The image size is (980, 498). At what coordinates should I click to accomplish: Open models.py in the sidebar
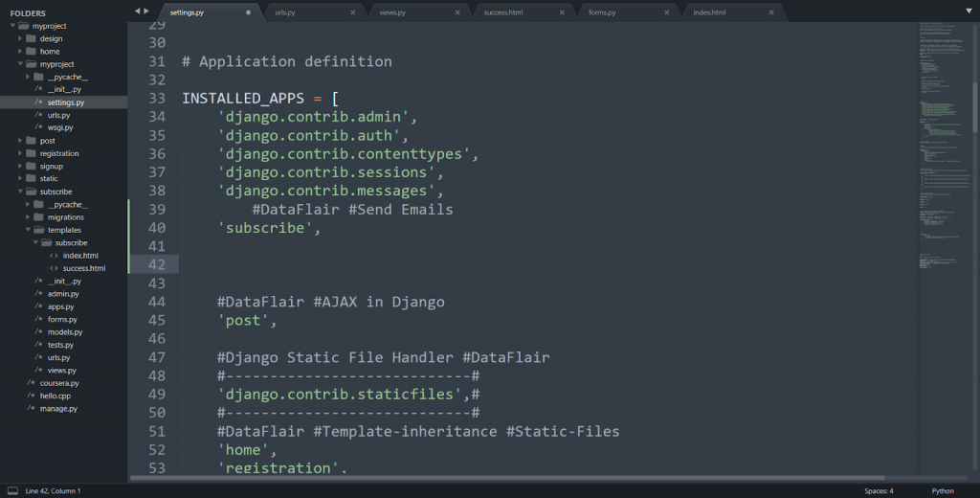coord(64,332)
